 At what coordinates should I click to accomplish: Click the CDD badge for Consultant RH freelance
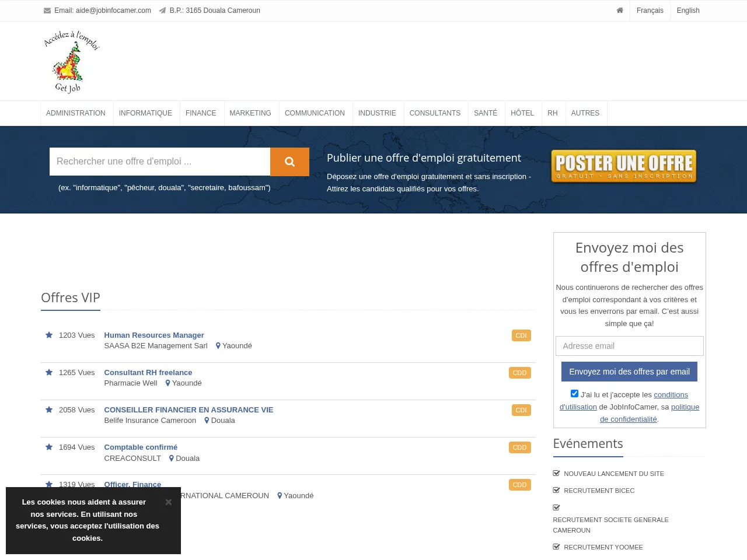tap(519, 373)
